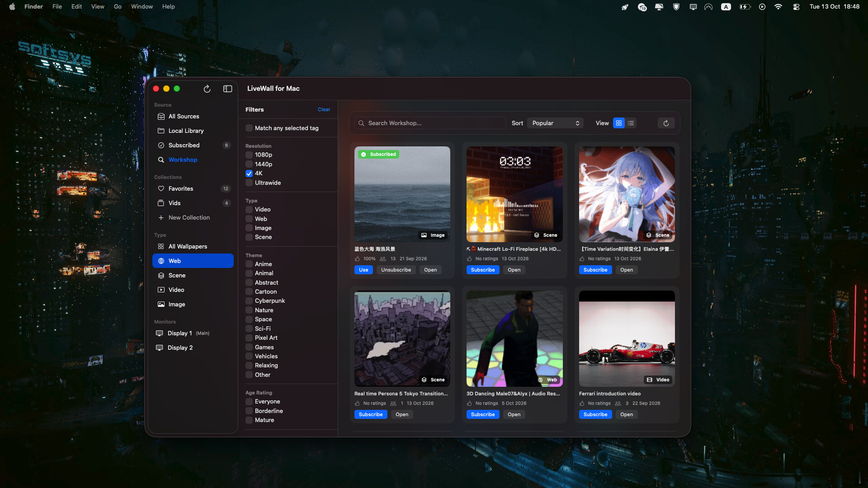Check the Everyone age rating
Viewport: 868px width, 488px height.
click(249, 402)
